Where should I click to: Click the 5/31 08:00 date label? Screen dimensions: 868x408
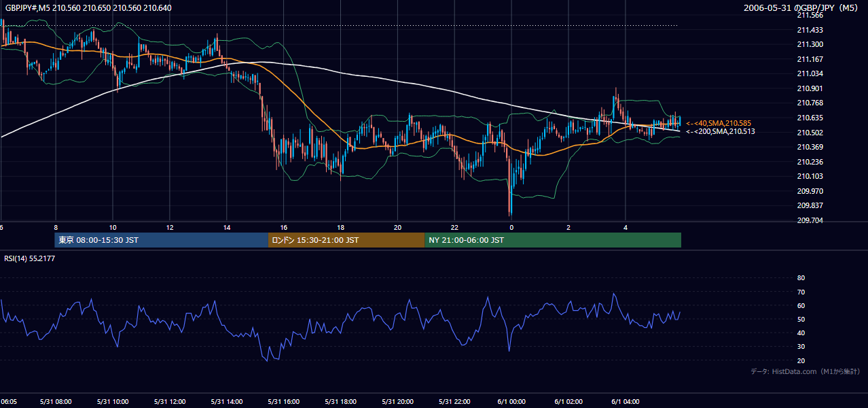[56, 402]
